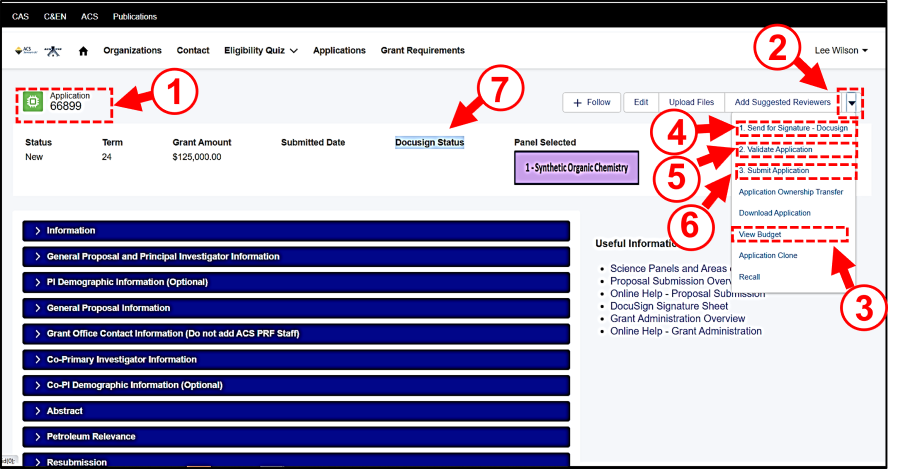Viewport: 900px width, 469px height.
Task: Click View Budget in dropdown menu
Action: click(x=760, y=234)
